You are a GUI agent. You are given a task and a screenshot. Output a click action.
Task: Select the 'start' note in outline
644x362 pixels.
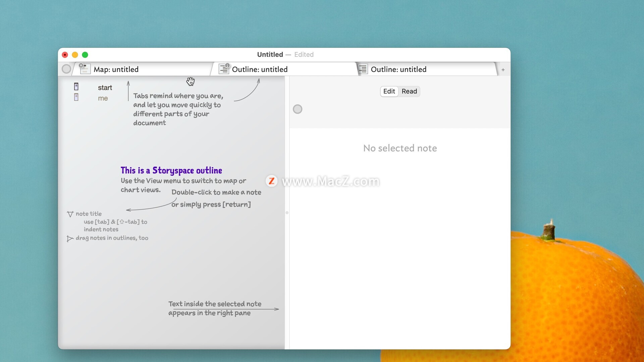[x=105, y=87]
